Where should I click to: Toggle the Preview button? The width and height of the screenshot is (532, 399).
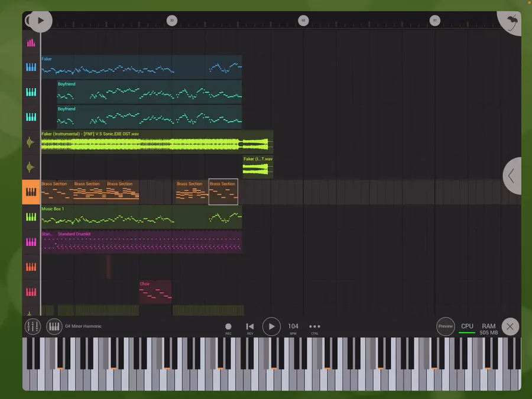pyautogui.click(x=446, y=326)
